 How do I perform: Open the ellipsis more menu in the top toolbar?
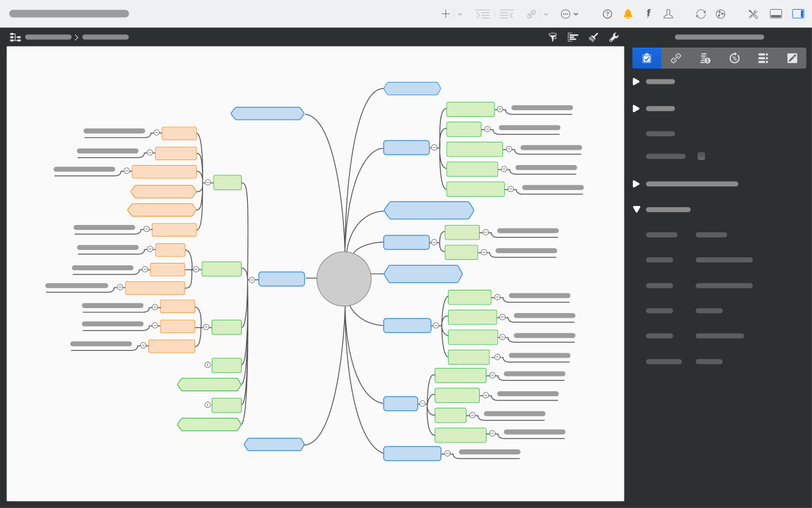click(x=566, y=13)
